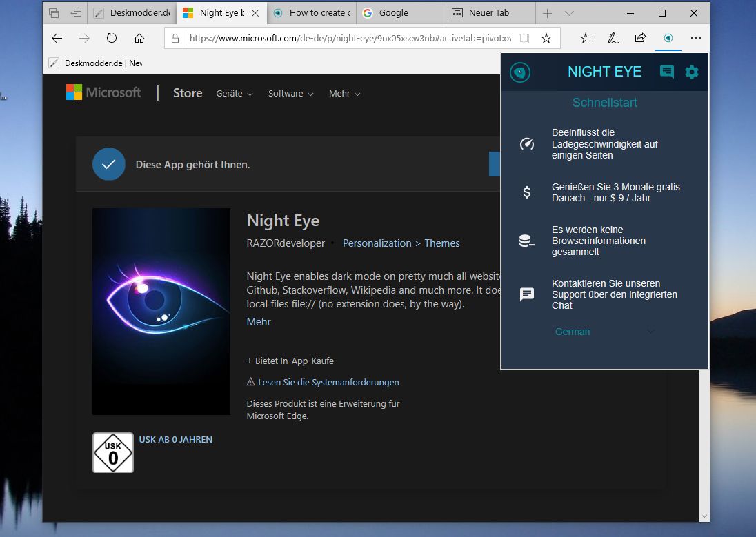Open a new tab with plus
756x537 pixels.
tap(547, 14)
